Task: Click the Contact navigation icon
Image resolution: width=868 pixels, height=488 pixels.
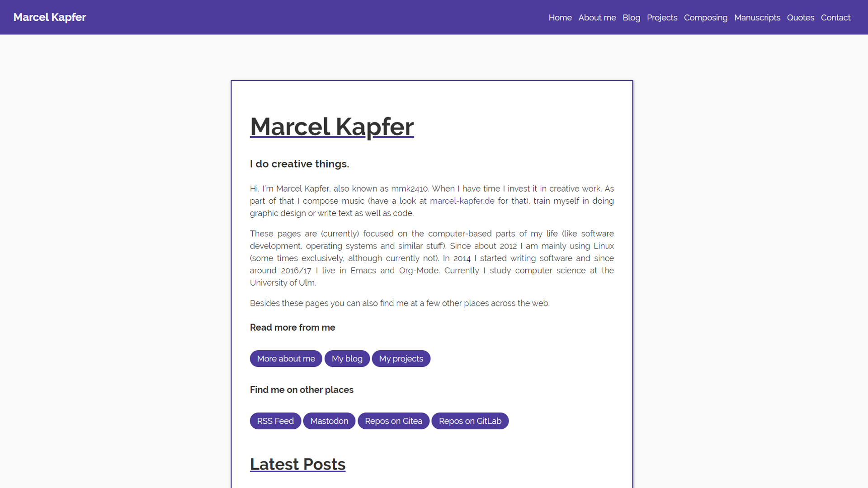Action: [836, 17]
